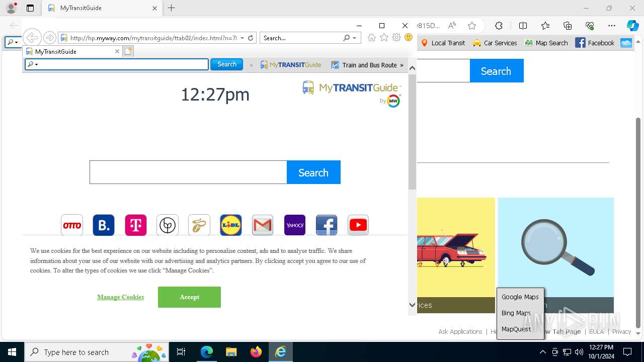Open a new IE tab
This screenshot has width=644, height=362.
(x=128, y=51)
